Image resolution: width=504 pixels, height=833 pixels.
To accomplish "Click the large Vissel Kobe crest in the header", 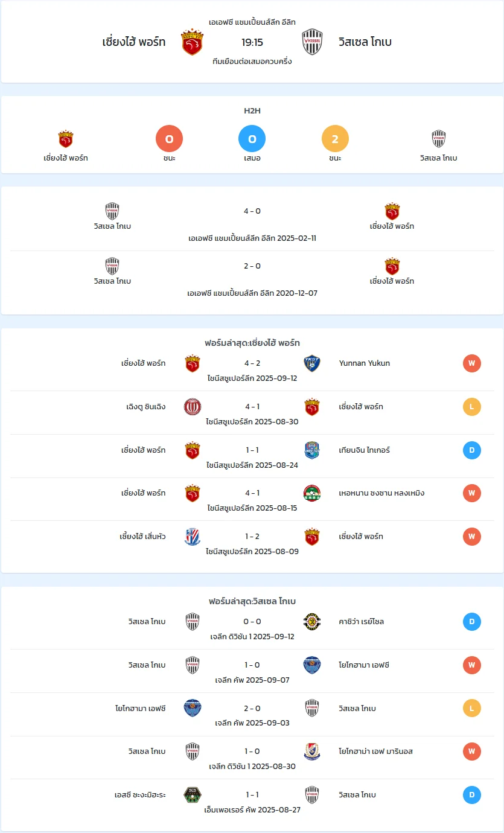I will [x=312, y=42].
